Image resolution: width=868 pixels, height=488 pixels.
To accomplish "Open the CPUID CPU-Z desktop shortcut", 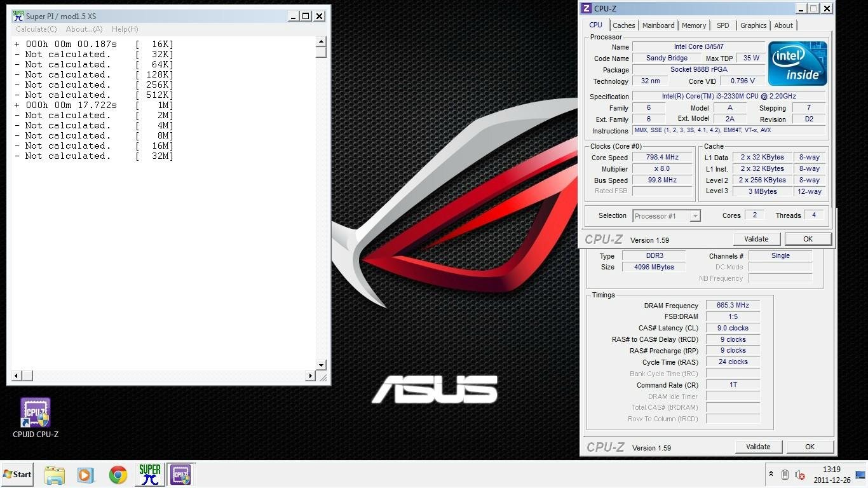I will (x=36, y=418).
